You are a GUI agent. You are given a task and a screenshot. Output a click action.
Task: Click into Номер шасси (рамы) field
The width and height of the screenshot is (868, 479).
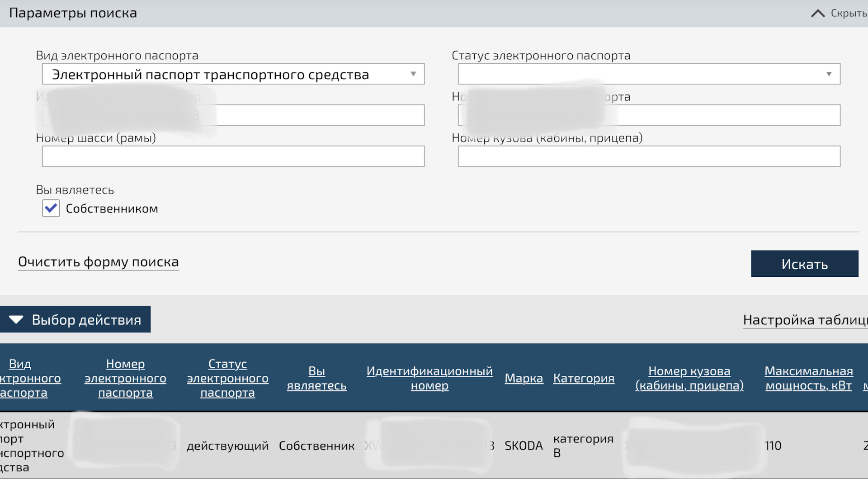point(233,157)
